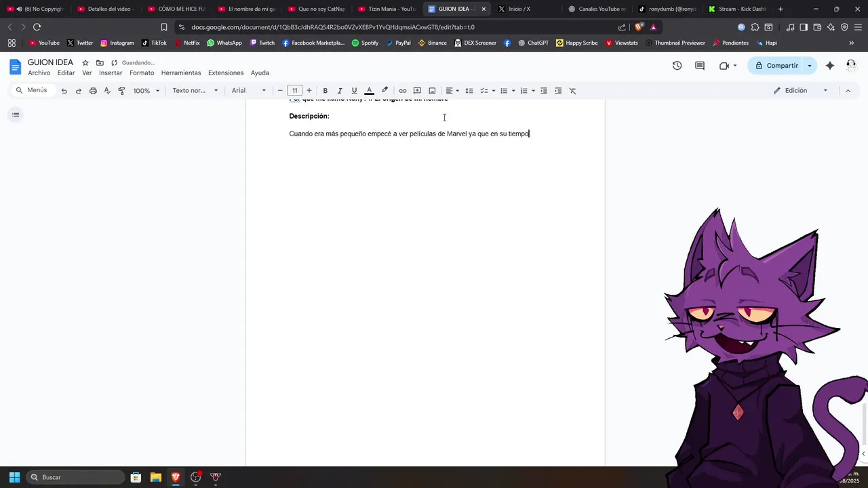Open the paragraph style dropdown
The height and width of the screenshot is (488, 868).
click(195, 91)
